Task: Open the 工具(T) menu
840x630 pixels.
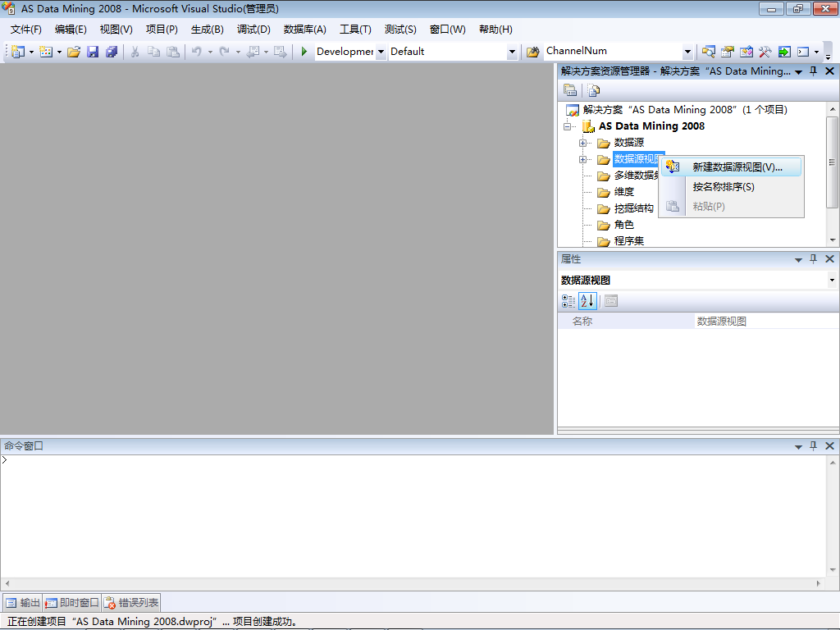Action: coord(355,30)
